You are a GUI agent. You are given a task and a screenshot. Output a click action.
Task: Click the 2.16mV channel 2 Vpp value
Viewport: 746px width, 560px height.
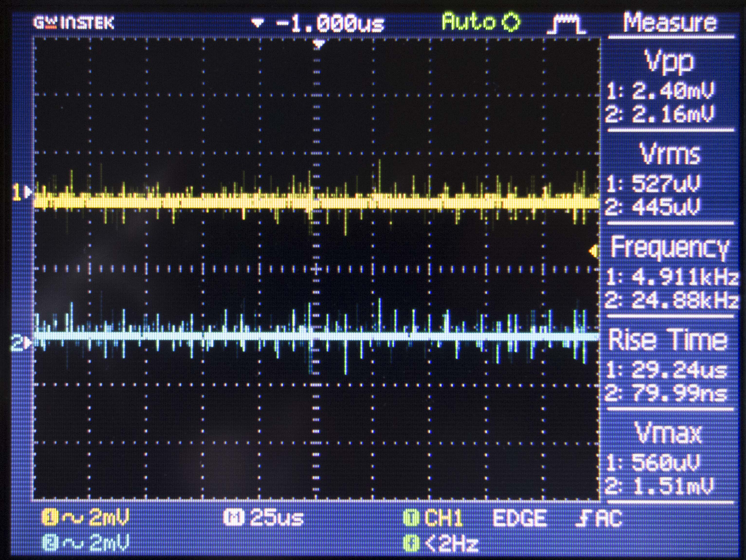(673, 114)
